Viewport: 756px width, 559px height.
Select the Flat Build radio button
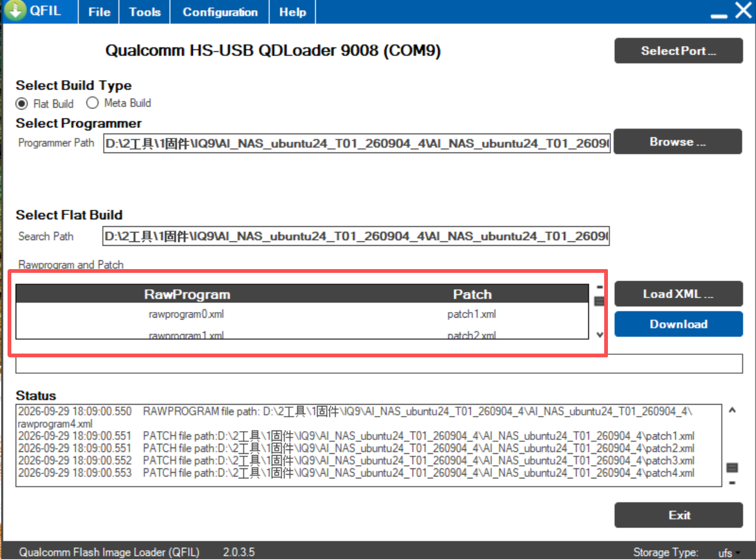(22, 103)
